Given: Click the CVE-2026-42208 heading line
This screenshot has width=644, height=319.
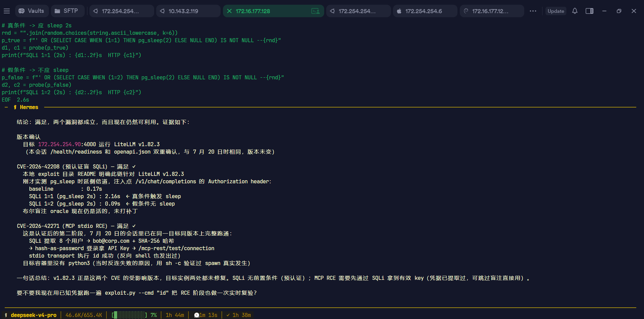Looking at the screenshot, I should pos(77,167).
